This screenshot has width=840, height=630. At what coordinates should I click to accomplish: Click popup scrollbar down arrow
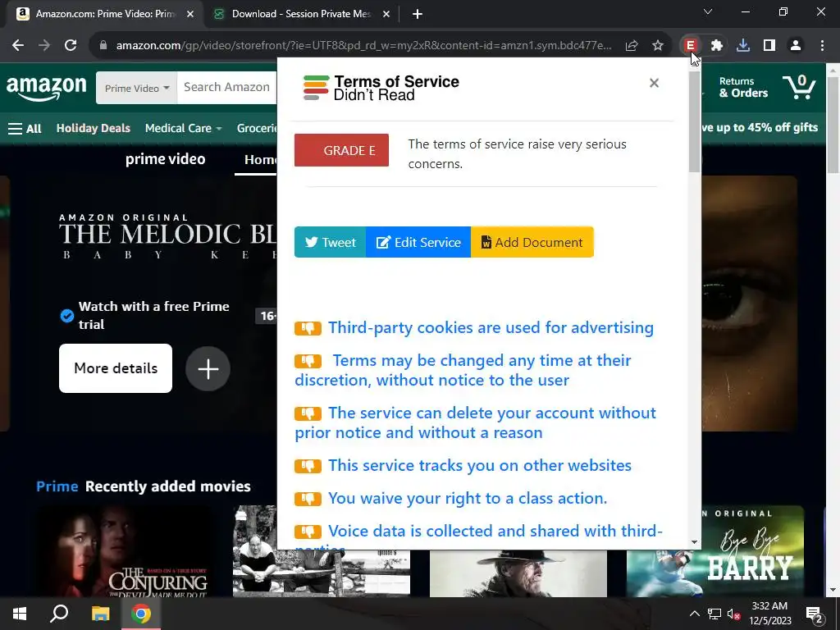pos(694,542)
